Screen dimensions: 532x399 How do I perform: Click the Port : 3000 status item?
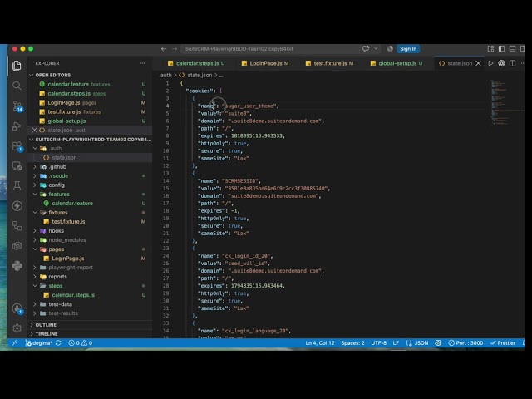click(465, 343)
